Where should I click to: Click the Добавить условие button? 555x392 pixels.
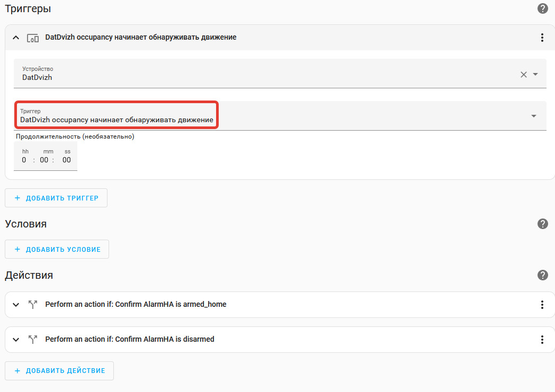coord(57,249)
